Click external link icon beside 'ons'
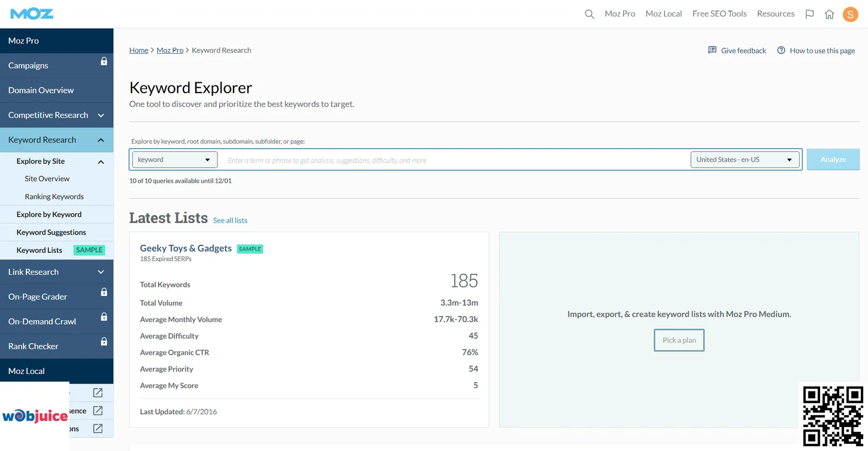Screen dimensions: 868x451 (98, 428)
